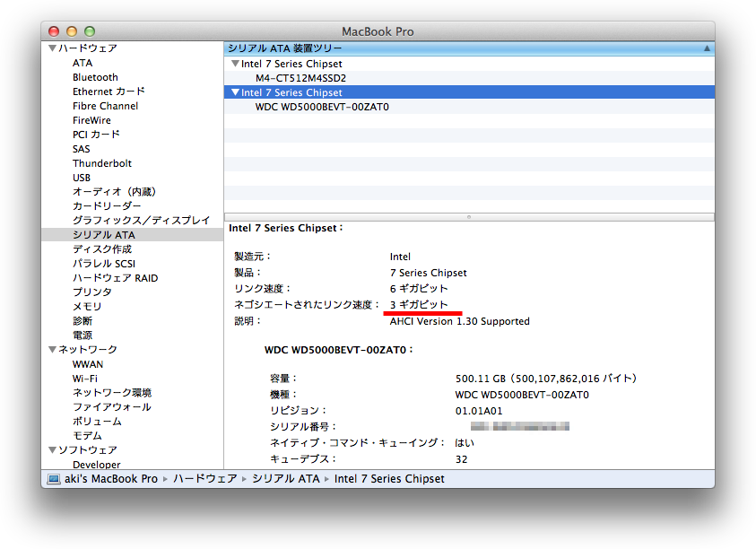
Task: Click AHCI Version 1.30 Supported text
Action: tap(459, 321)
